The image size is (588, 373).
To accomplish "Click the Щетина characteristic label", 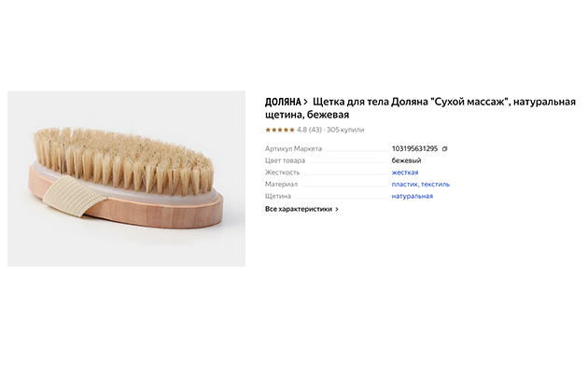I will pyautogui.click(x=278, y=197).
